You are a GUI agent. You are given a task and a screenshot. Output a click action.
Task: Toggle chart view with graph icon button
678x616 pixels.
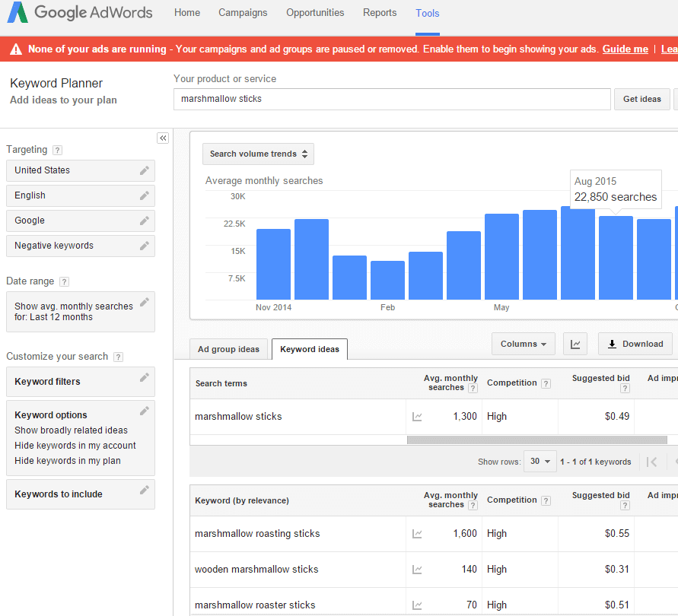575,344
